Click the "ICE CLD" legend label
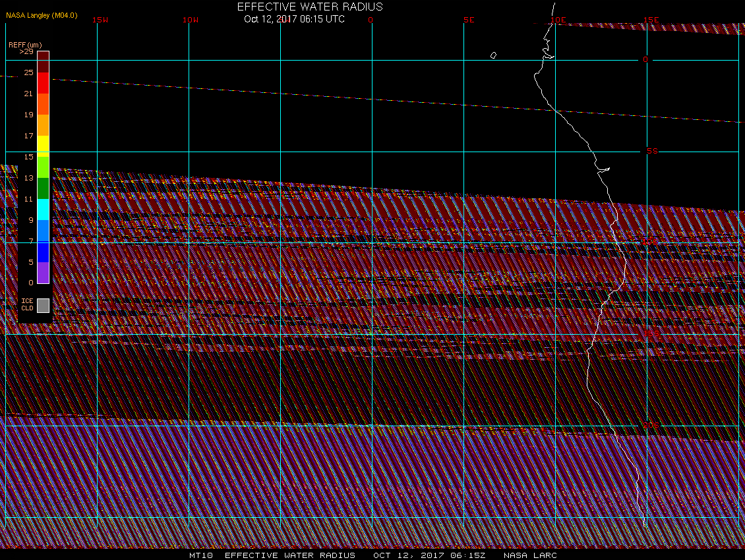The height and width of the screenshot is (560, 745). (x=27, y=304)
